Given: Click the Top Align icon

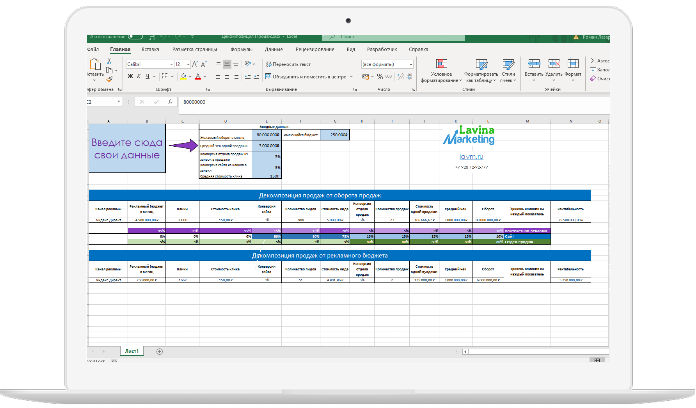Looking at the screenshot, I should coord(218,64).
